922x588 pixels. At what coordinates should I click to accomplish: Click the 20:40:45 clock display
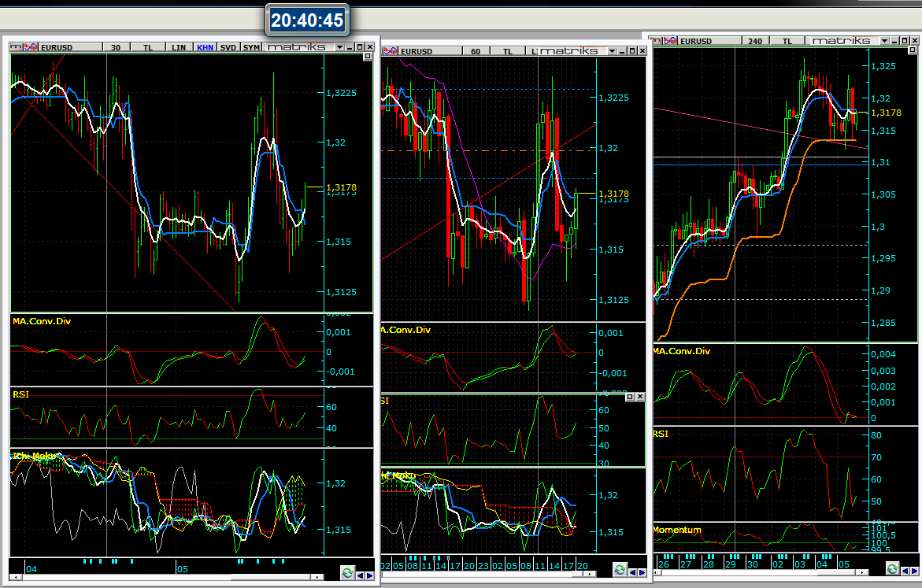pos(307,20)
